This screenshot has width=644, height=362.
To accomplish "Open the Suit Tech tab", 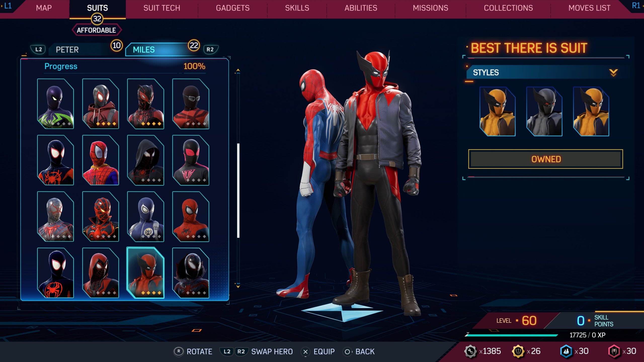I will tap(162, 8).
